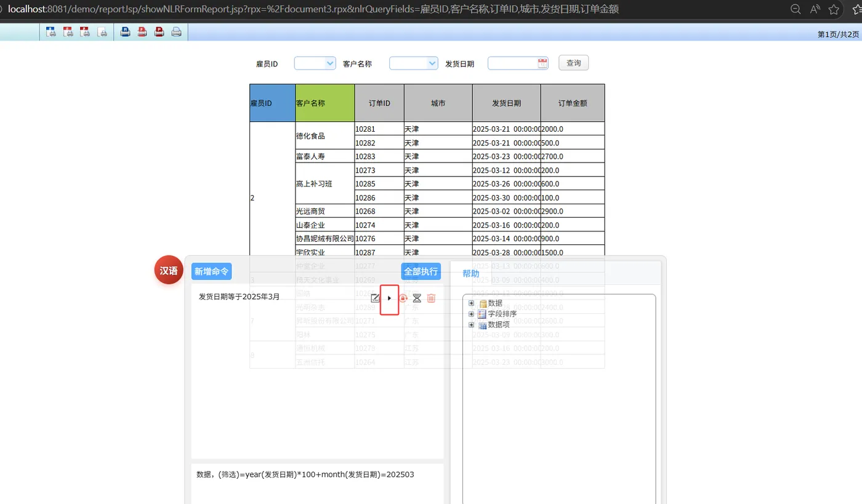Click the 城市 column header
Image resolution: width=862 pixels, height=504 pixels.
pos(438,103)
